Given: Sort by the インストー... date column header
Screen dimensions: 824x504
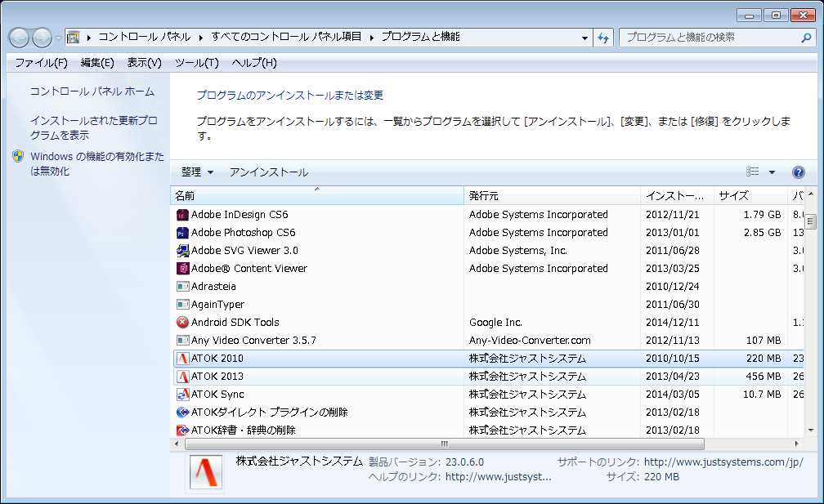Looking at the screenshot, I should click(677, 196).
